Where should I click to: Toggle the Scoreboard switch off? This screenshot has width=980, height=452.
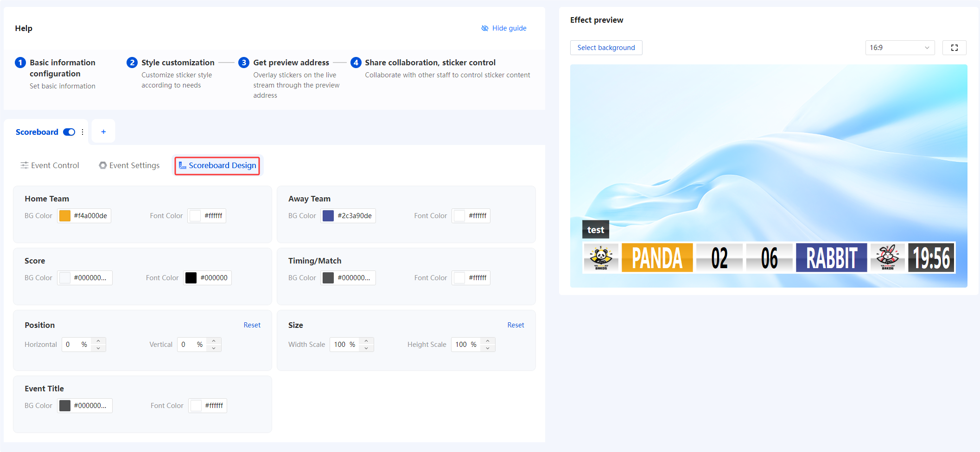[69, 132]
